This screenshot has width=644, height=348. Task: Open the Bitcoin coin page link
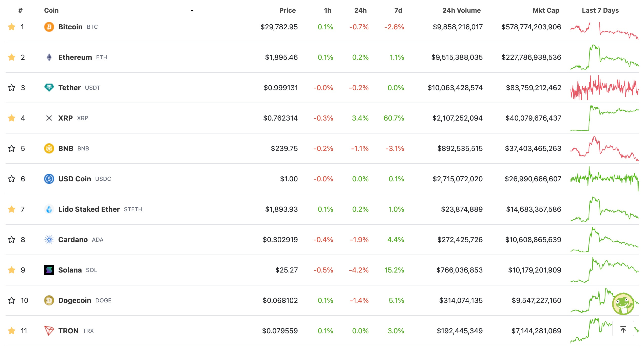coord(70,27)
